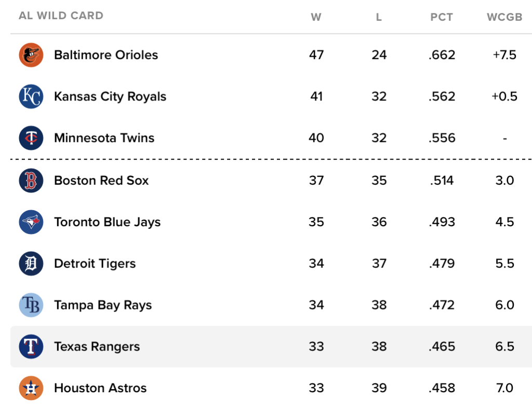Click the Detroit Tigers logo icon
Screen dimensions: 532x413
click(31, 264)
